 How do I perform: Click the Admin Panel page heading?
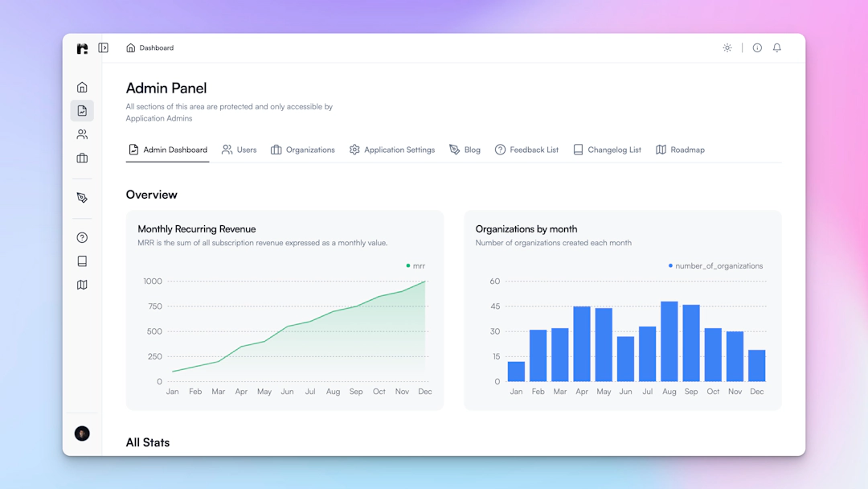tap(166, 88)
